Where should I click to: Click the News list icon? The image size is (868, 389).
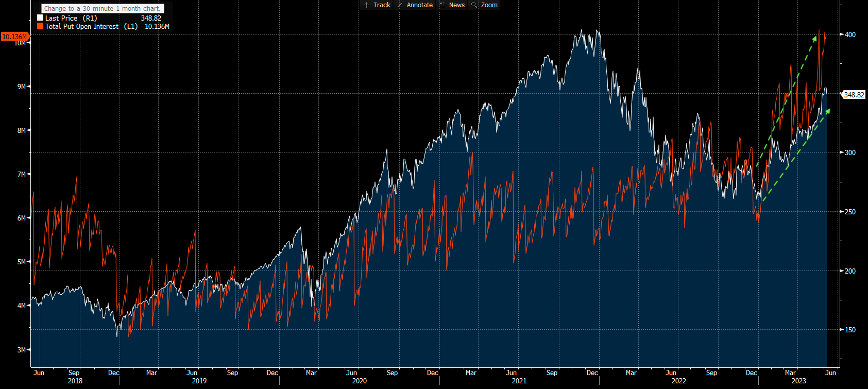pos(442,5)
